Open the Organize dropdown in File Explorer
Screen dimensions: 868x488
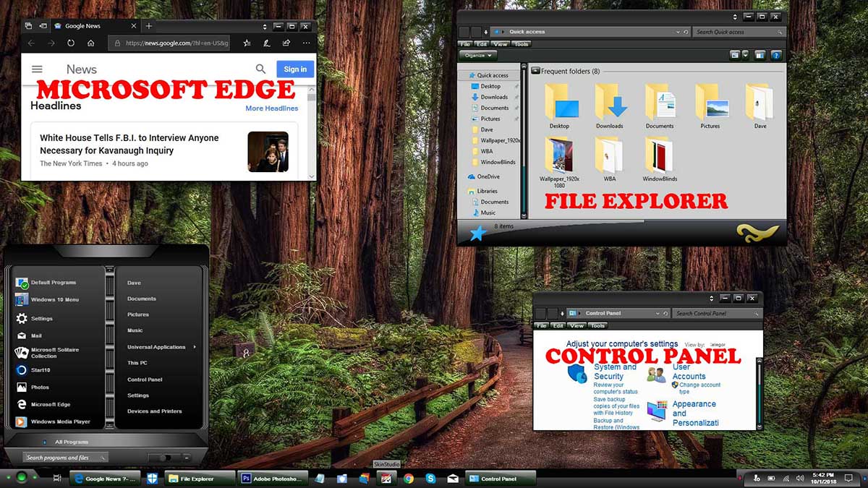[478, 55]
